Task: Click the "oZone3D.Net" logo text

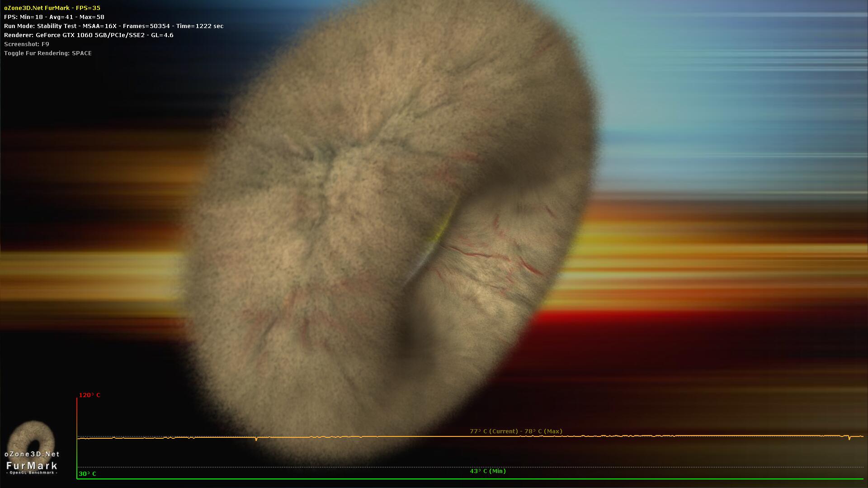Action: 32,454
